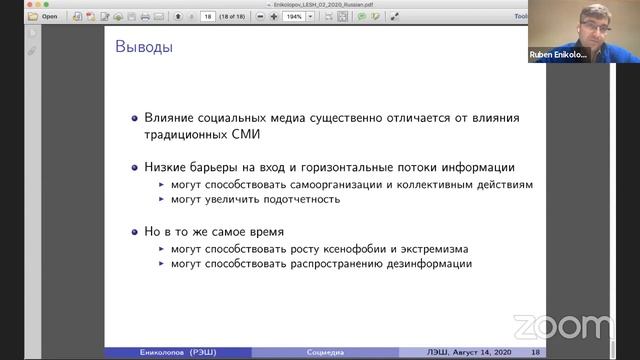Click the Open folder button
This screenshot has width=640, height=360.
(43, 17)
